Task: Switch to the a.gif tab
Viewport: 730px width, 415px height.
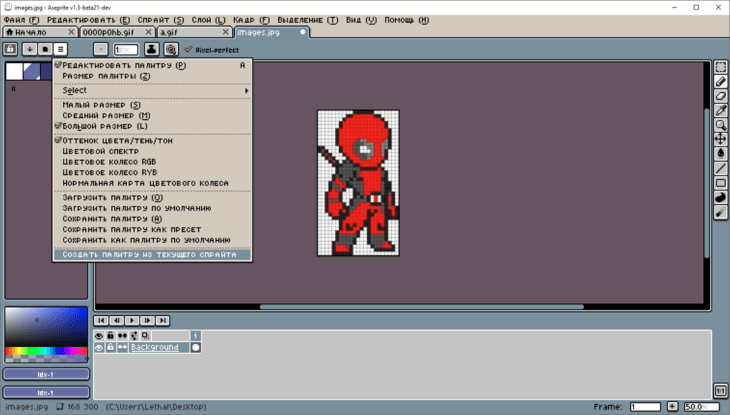Action: [194, 32]
